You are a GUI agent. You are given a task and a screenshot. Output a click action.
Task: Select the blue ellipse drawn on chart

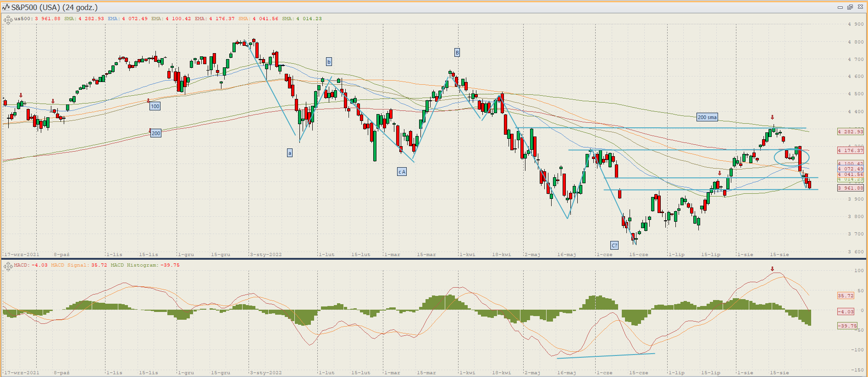pos(791,157)
